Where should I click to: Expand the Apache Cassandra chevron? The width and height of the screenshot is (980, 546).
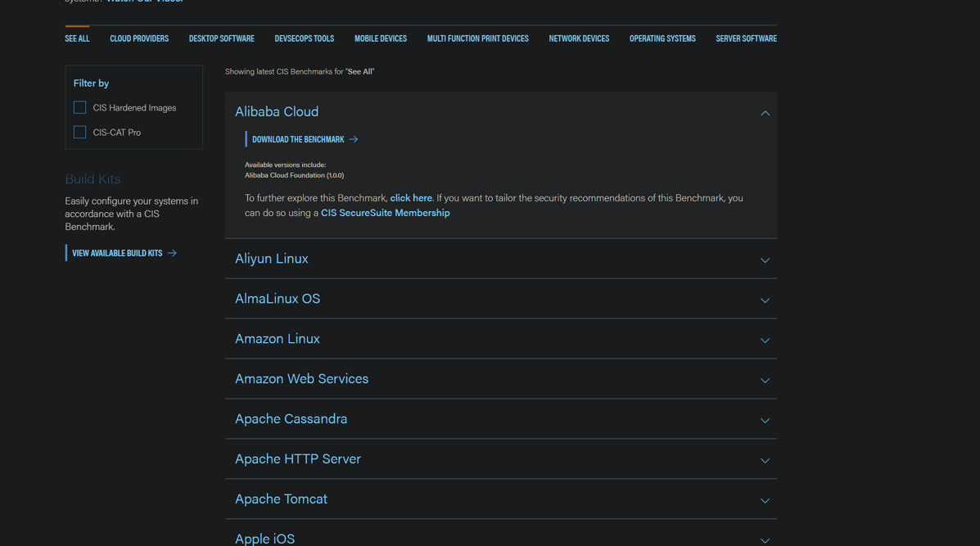click(765, 421)
